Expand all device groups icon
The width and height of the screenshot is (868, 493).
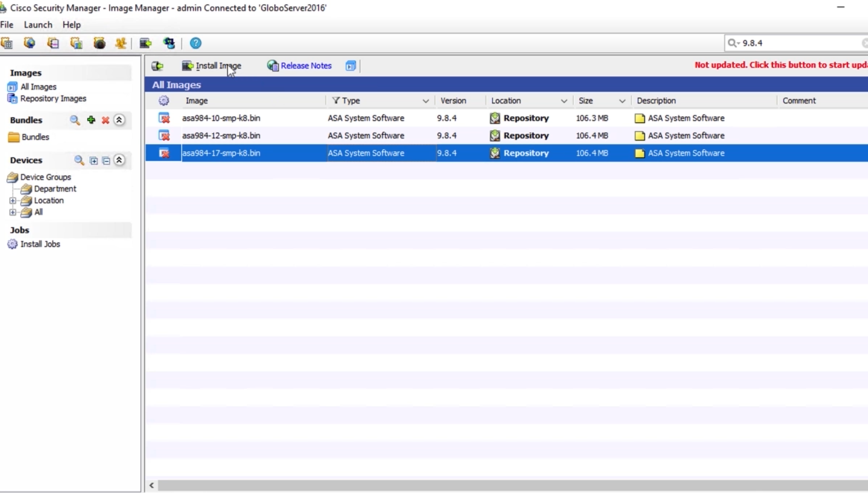pyautogui.click(x=94, y=161)
